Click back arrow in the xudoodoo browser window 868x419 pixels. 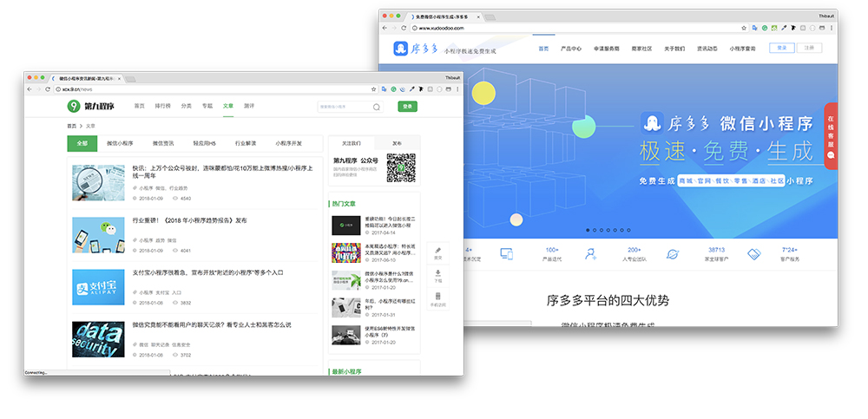385,28
